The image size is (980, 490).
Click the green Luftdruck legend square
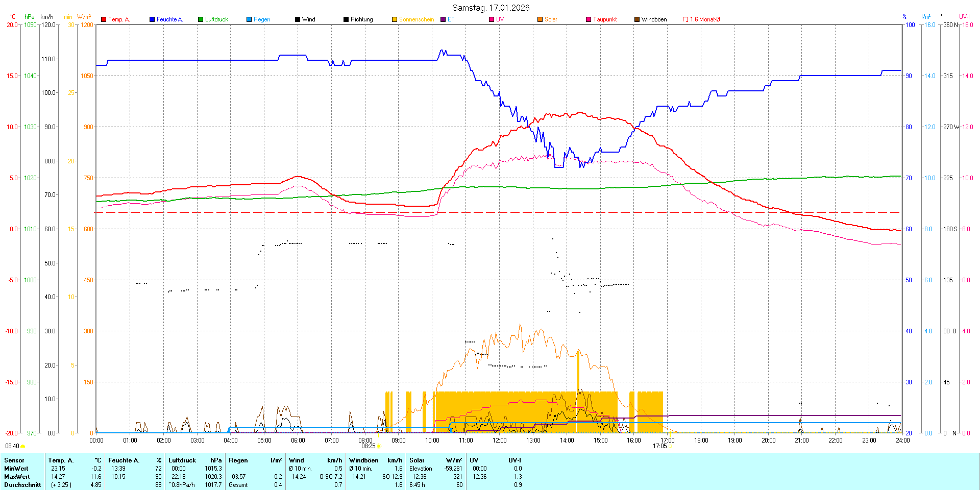click(201, 19)
